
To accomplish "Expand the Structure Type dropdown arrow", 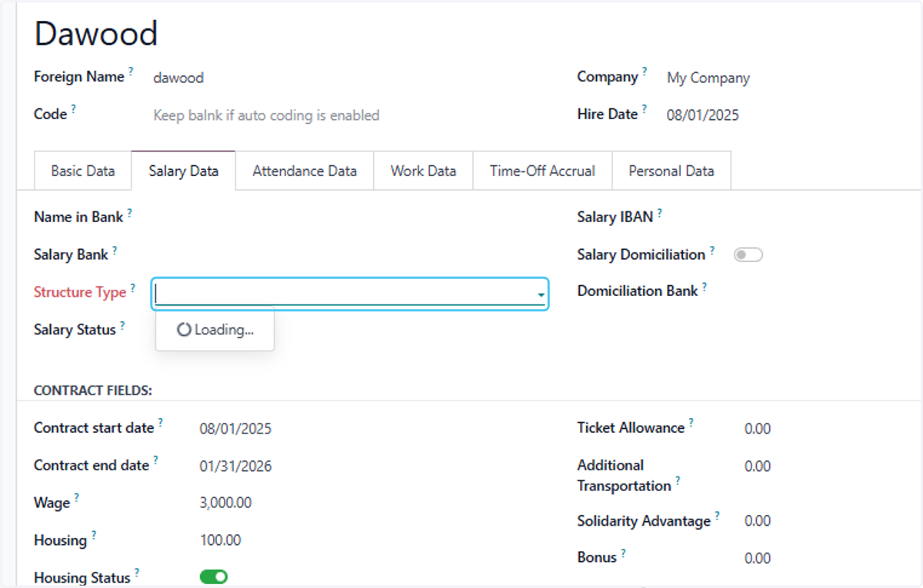I will 541,294.
